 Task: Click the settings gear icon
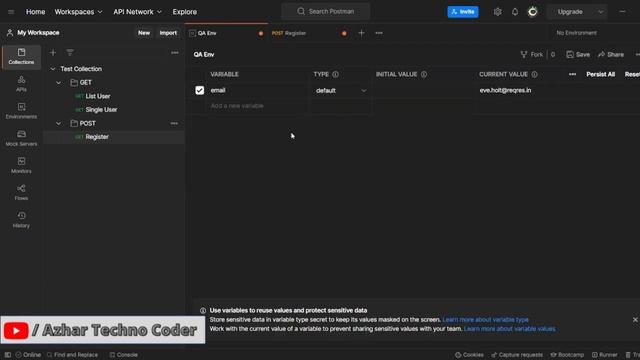click(x=497, y=12)
